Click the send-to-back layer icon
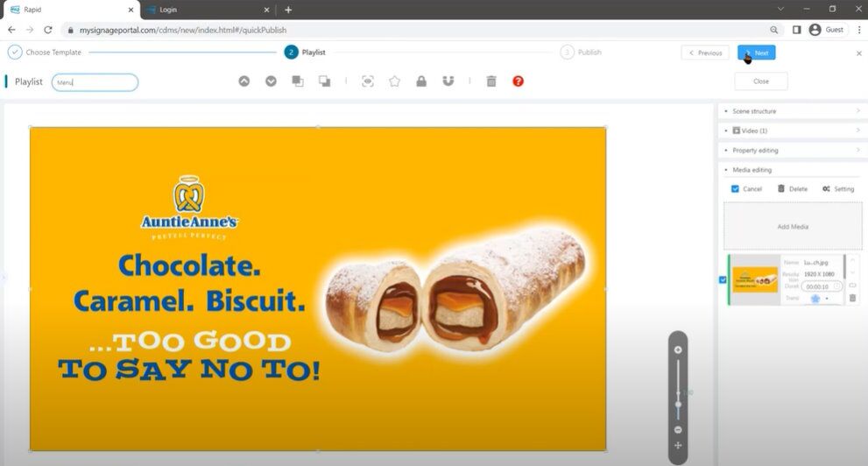 [324, 81]
